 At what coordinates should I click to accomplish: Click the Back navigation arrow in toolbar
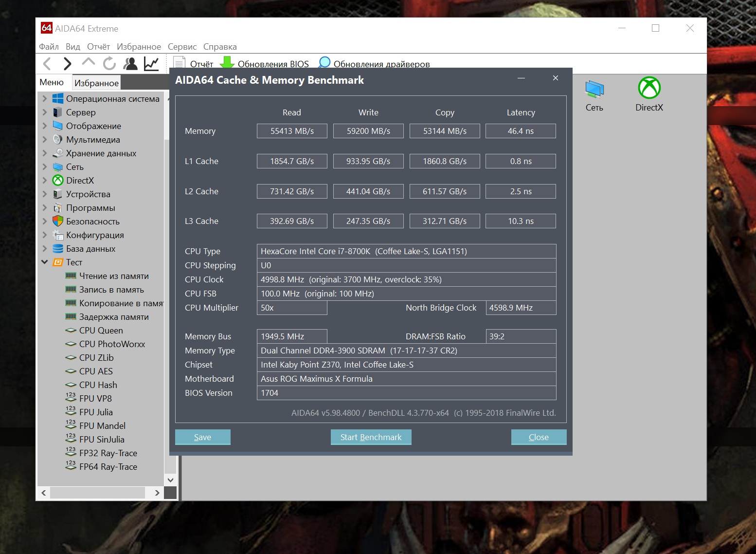47,64
